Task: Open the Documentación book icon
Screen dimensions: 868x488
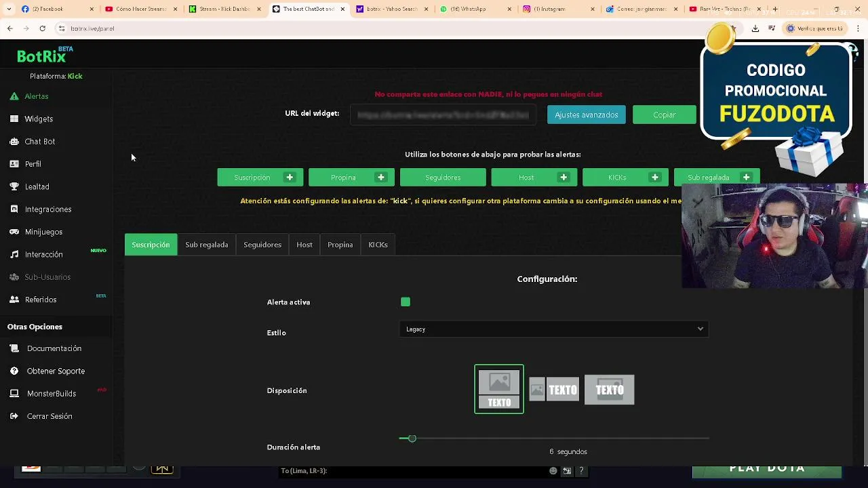Action: tap(14, 348)
